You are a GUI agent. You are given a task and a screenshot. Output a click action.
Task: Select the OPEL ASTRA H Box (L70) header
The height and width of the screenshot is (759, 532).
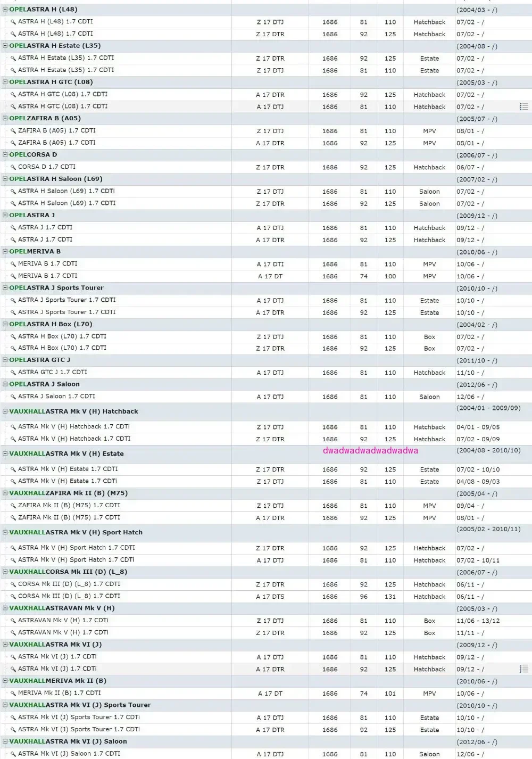(x=51, y=324)
